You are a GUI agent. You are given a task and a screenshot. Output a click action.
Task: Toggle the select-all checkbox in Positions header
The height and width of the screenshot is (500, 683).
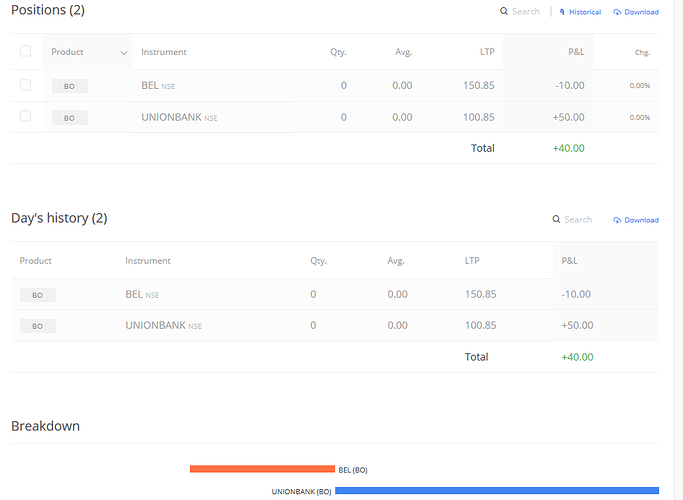coord(26,51)
